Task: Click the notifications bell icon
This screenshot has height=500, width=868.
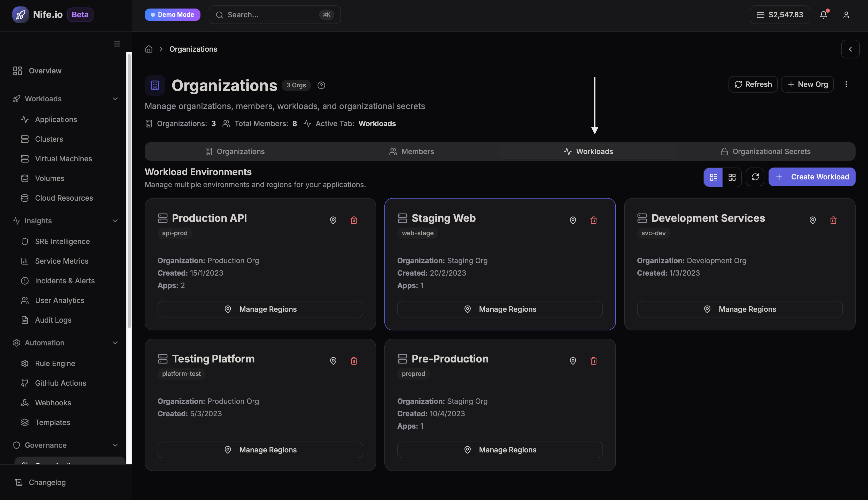Action: pyautogui.click(x=824, y=15)
